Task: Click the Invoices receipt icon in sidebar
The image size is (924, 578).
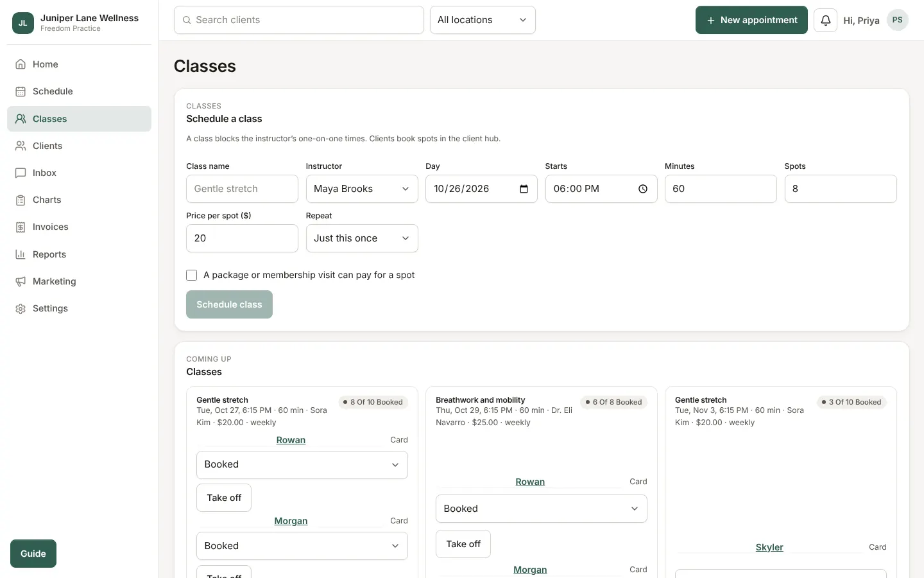Action: (x=21, y=227)
